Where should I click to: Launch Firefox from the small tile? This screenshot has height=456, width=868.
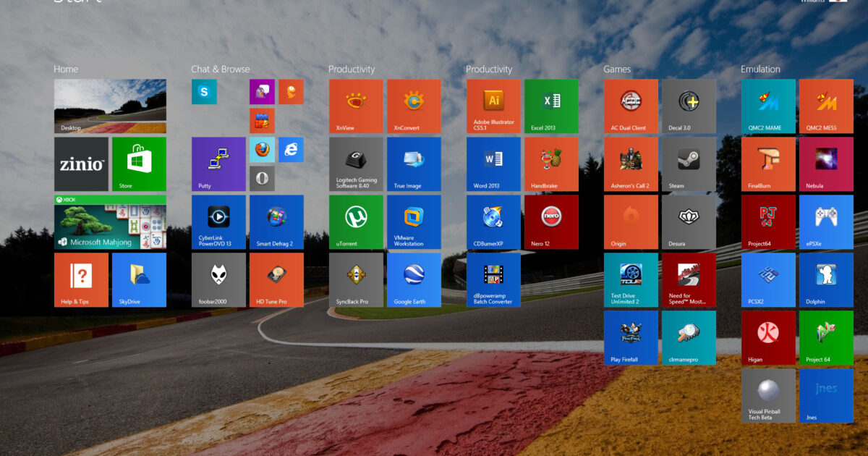[x=262, y=150]
